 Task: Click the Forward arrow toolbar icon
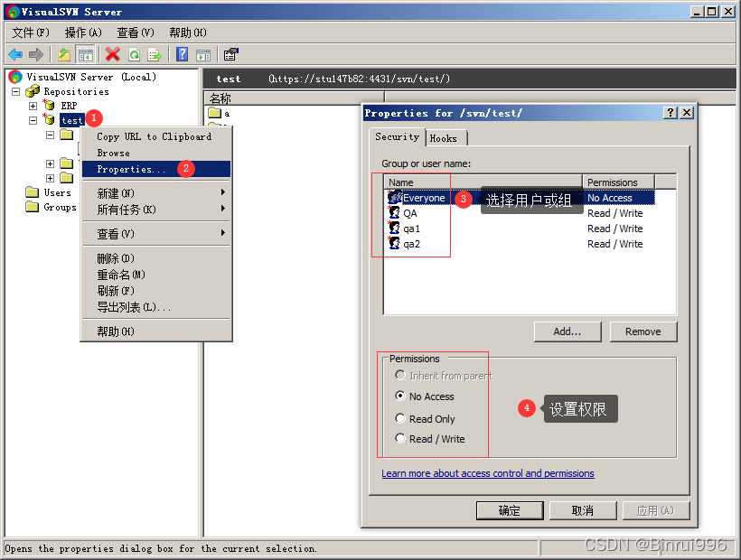(36, 55)
